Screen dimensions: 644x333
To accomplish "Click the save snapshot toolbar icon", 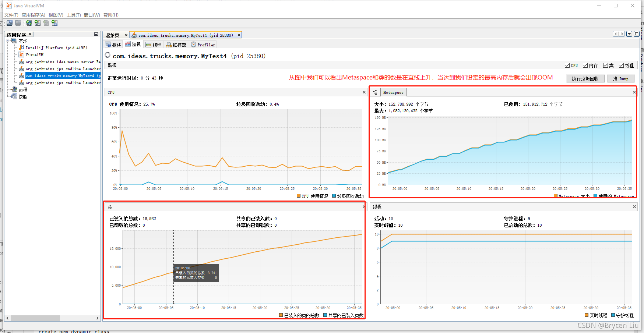I will 18,23.
